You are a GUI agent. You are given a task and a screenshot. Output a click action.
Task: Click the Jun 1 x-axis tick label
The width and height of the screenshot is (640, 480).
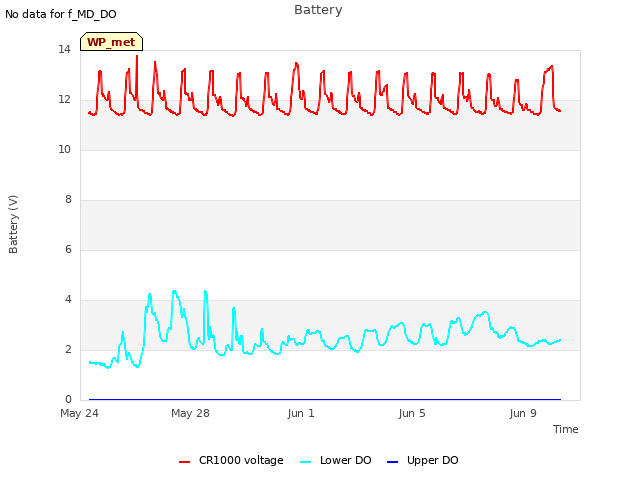[301, 413]
